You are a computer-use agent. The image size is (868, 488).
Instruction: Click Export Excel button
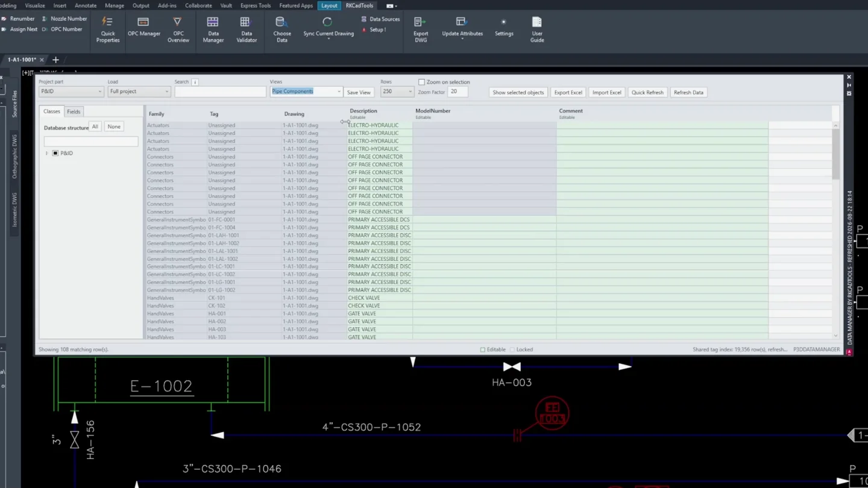[568, 92]
